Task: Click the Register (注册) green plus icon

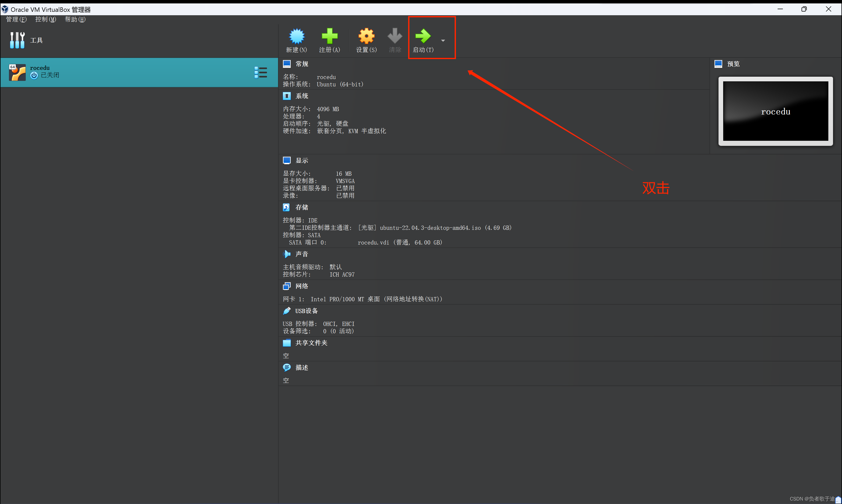Action: coord(329,36)
